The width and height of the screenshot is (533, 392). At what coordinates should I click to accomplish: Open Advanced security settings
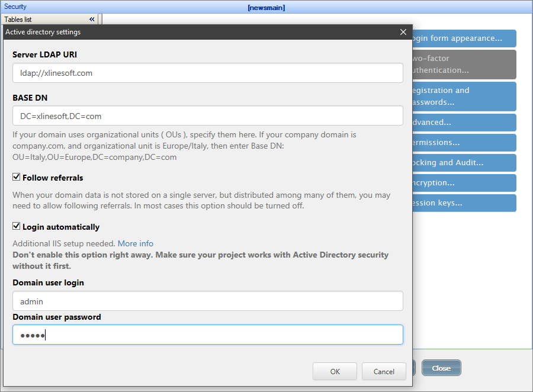(474, 122)
